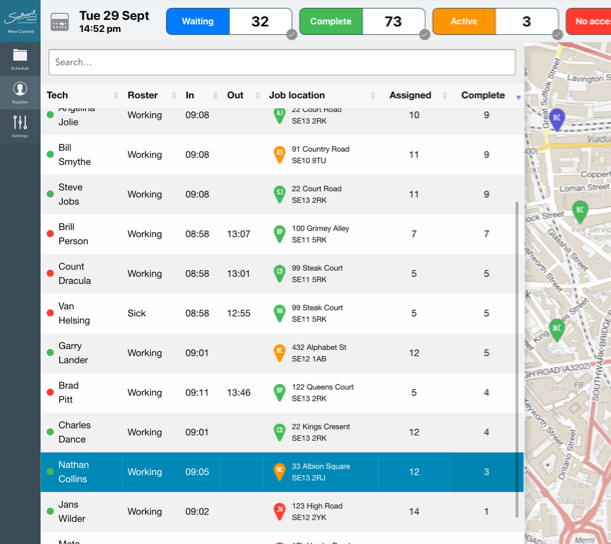Sort by Complete column arrow
The image size is (611, 544).
pos(518,96)
